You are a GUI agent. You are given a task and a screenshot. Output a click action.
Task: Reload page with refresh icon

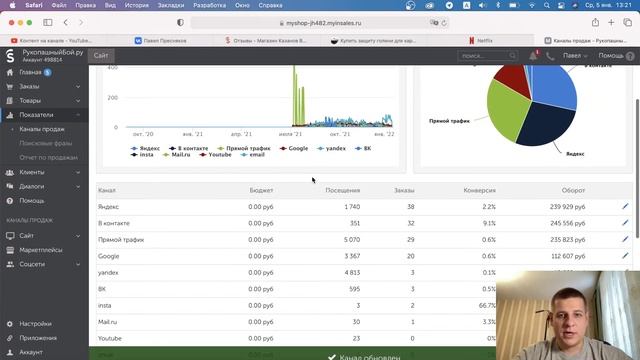pyautogui.click(x=444, y=23)
